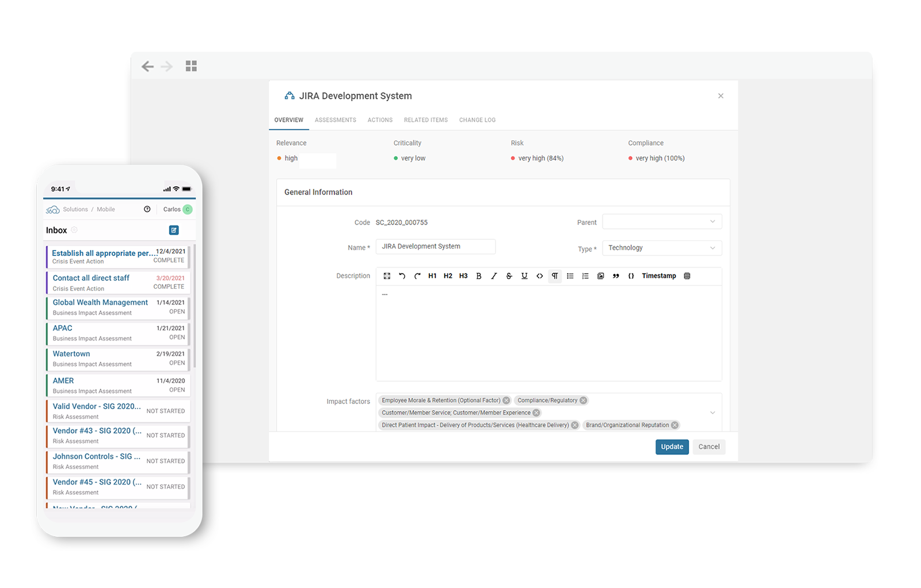Click the cloud logo in mobile header

pos(53,209)
